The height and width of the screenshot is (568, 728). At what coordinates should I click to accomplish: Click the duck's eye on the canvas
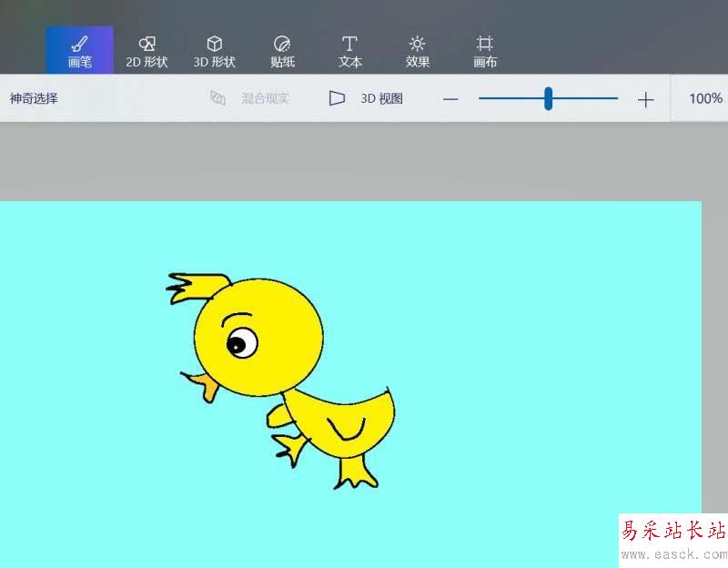pyautogui.click(x=242, y=343)
